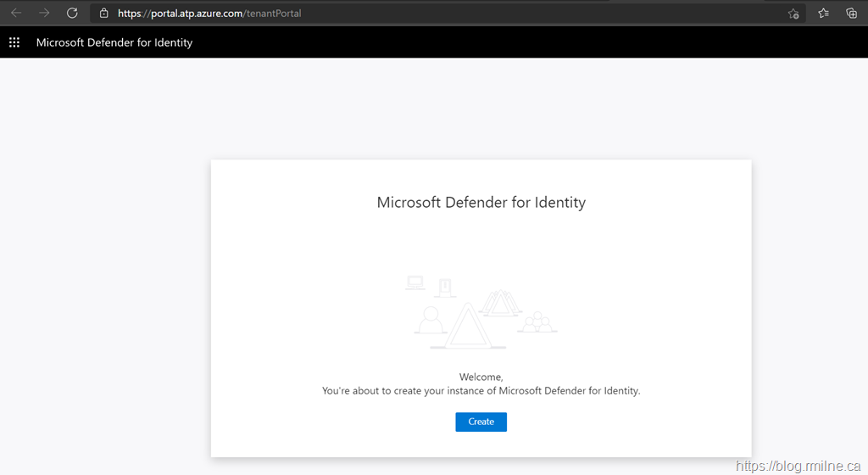Click the computer monitor graphic in the illustration

(415, 282)
